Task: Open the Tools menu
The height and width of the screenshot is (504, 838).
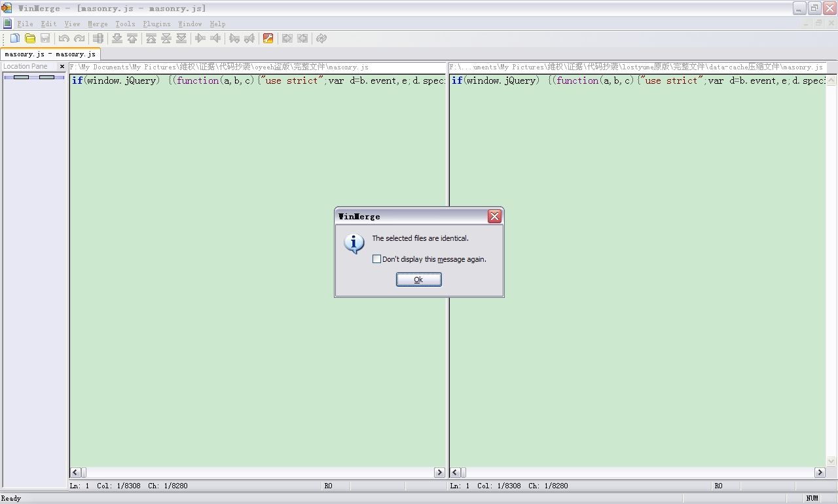Action: point(126,24)
